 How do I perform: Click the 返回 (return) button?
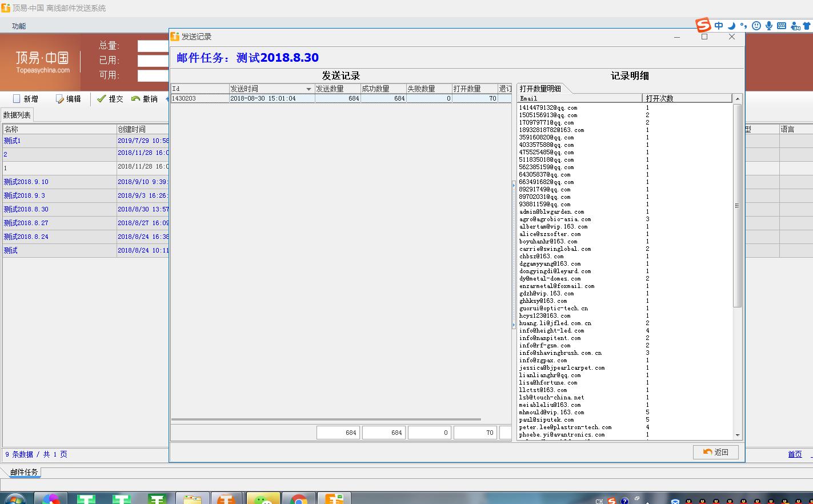click(x=715, y=452)
